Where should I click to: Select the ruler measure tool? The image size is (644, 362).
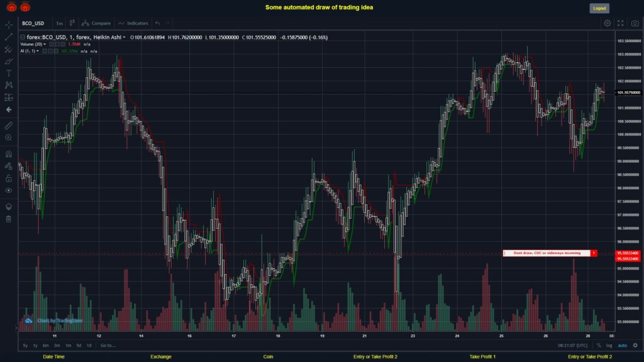click(x=9, y=126)
